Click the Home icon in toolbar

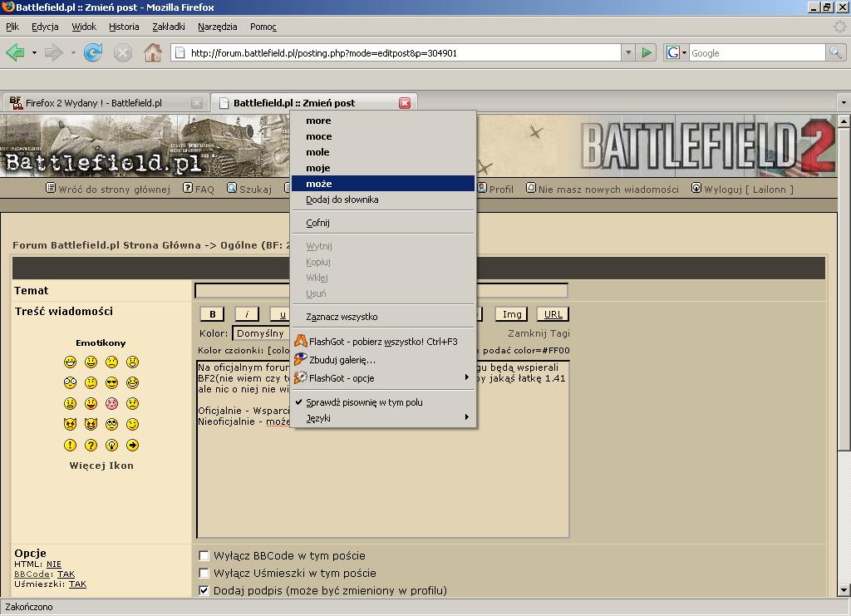153,53
